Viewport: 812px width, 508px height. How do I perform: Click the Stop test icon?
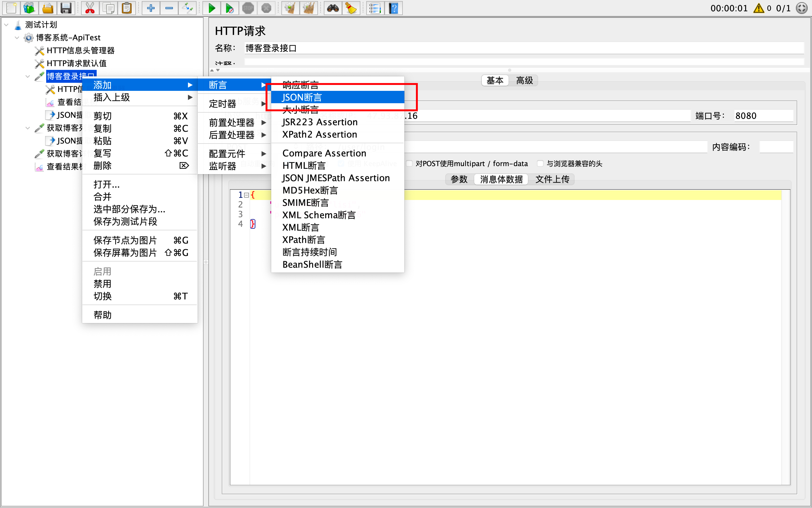pos(248,8)
